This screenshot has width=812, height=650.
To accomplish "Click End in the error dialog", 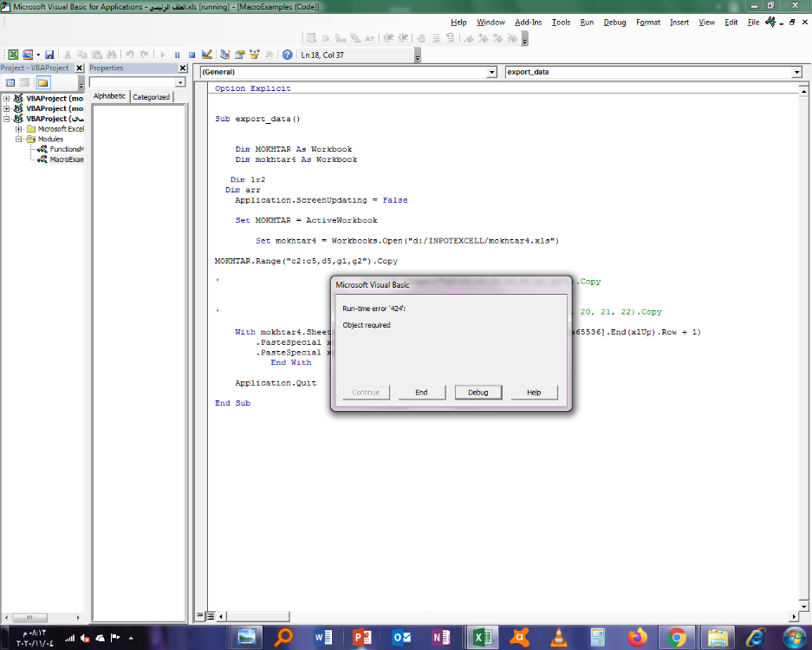I will [x=421, y=393].
